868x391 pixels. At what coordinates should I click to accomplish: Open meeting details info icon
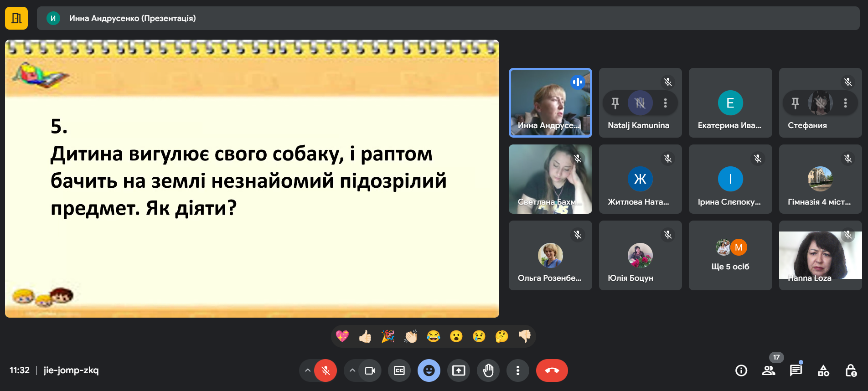[x=741, y=370]
